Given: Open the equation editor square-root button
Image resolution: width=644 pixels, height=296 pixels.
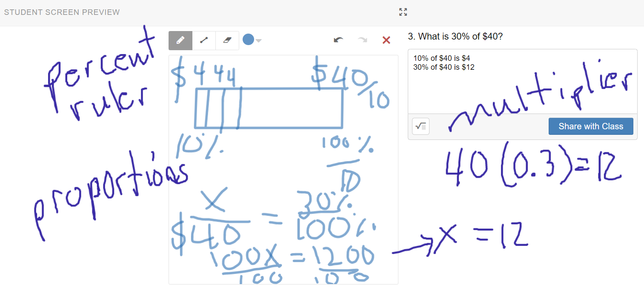Looking at the screenshot, I should (x=421, y=126).
